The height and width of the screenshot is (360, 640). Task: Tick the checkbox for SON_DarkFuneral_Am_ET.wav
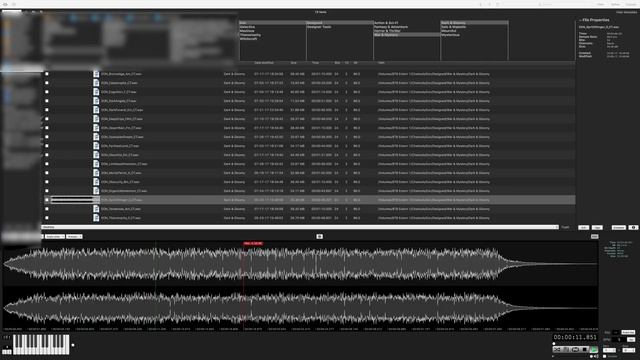coord(47,110)
